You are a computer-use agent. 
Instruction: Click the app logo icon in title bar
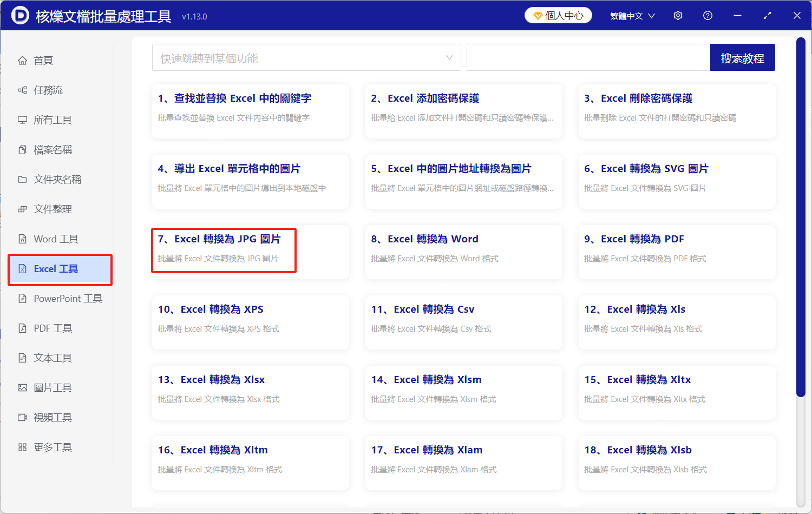(x=20, y=16)
